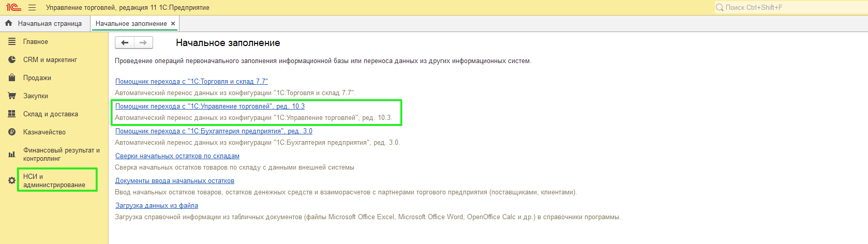Open CRM и маркетинг section
This screenshot has width=868, height=244.
point(50,59)
